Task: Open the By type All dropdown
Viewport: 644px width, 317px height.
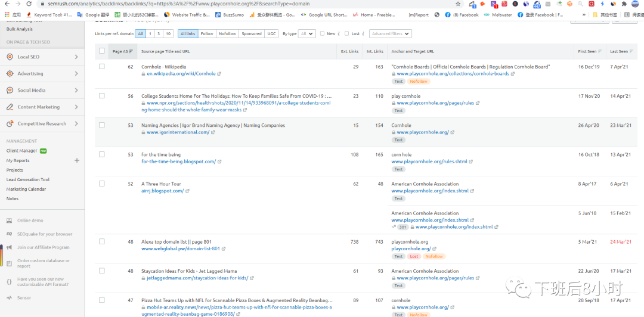Action: coord(307,34)
